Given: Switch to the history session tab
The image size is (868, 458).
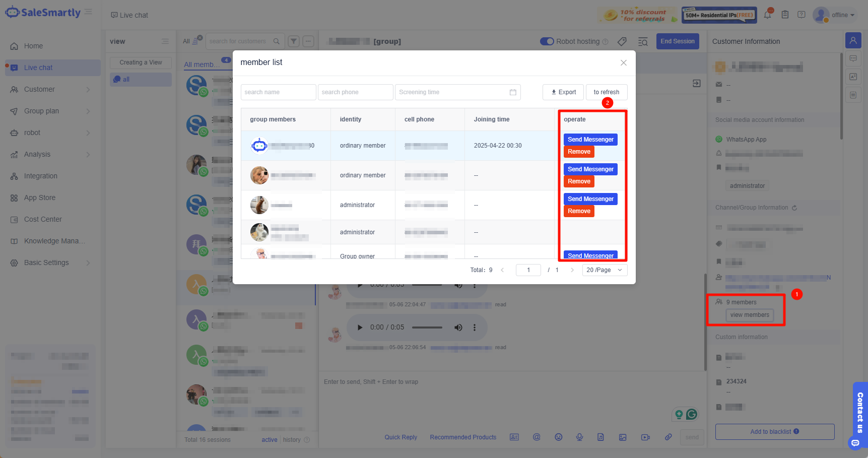Looking at the screenshot, I should [x=291, y=439].
